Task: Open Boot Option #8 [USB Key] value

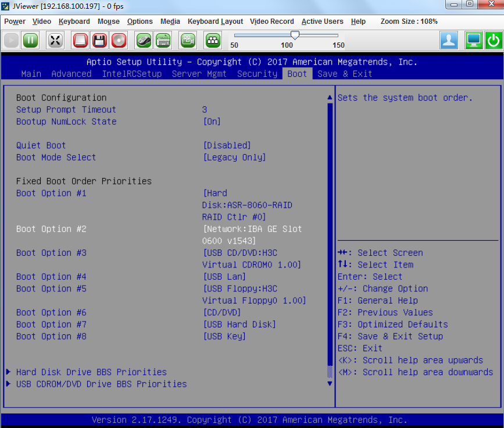Action: (224, 336)
